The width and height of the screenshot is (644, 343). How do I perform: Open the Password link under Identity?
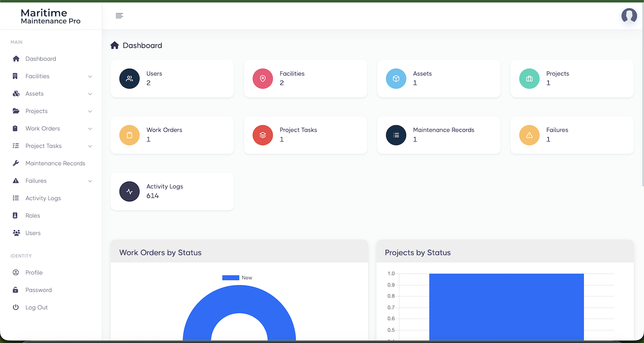pyautogui.click(x=38, y=290)
